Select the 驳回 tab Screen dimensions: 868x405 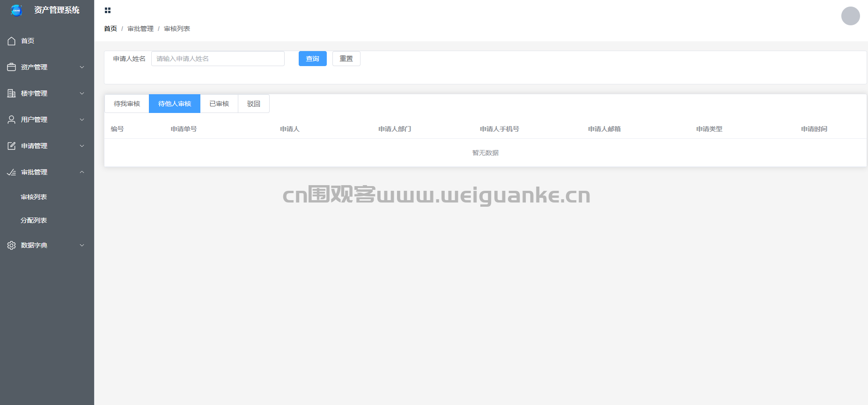click(x=254, y=104)
